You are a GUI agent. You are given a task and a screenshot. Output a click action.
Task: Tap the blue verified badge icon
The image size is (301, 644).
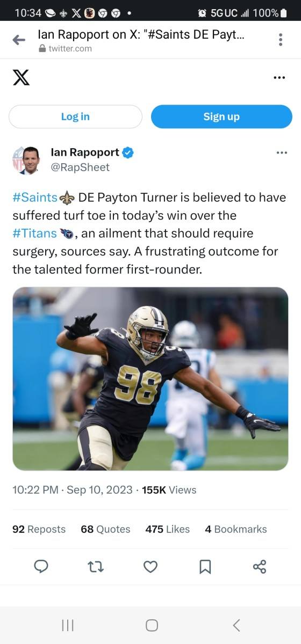(x=128, y=152)
